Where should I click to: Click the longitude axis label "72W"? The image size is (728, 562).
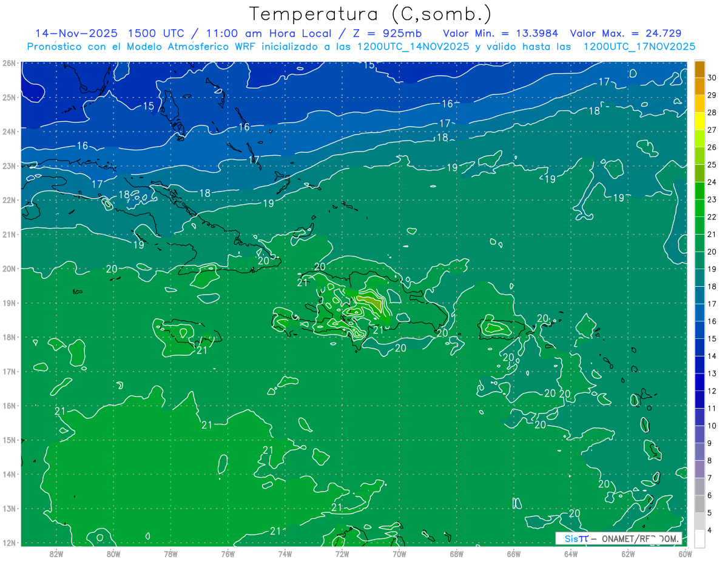(342, 554)
